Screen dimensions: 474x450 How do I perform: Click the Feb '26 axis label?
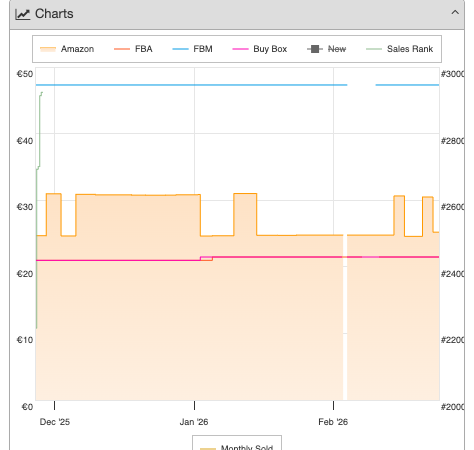coord(333,422)
